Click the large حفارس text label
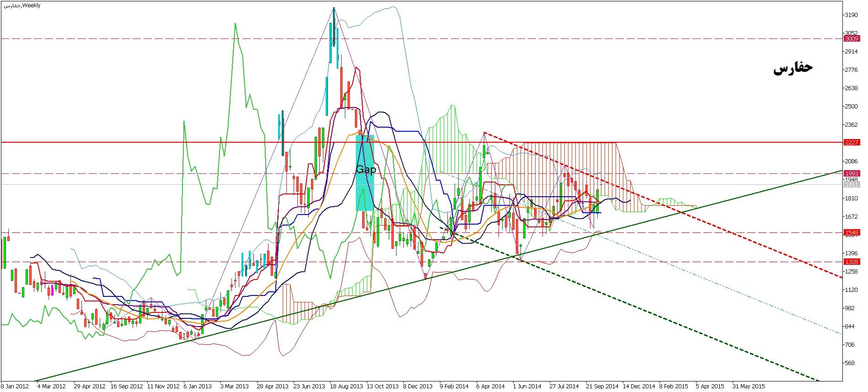The image size is (868, 392). pyautogui.click(x=793, y=68)
